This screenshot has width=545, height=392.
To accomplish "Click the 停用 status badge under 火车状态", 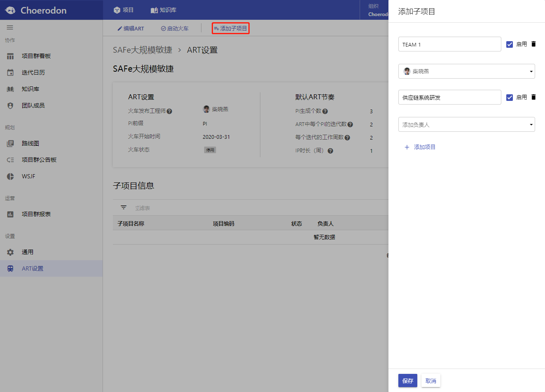I will click(210, 149).
